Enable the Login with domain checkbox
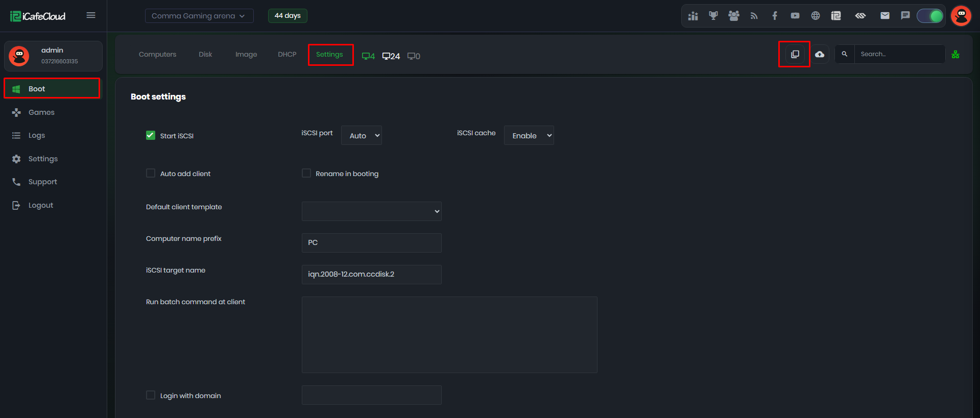The height and width of the screenshot is (418, 980). pyautogui.click(x=151, y=395)
